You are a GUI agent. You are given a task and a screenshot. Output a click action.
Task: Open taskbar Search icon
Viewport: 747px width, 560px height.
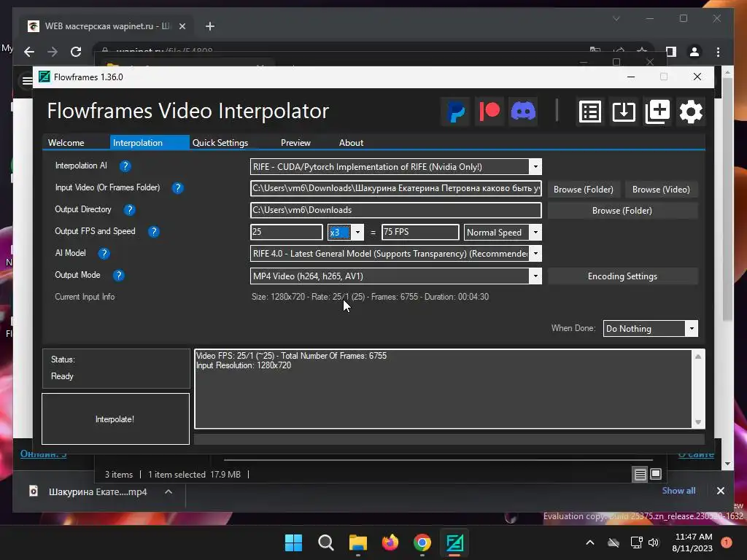(326, 542)
